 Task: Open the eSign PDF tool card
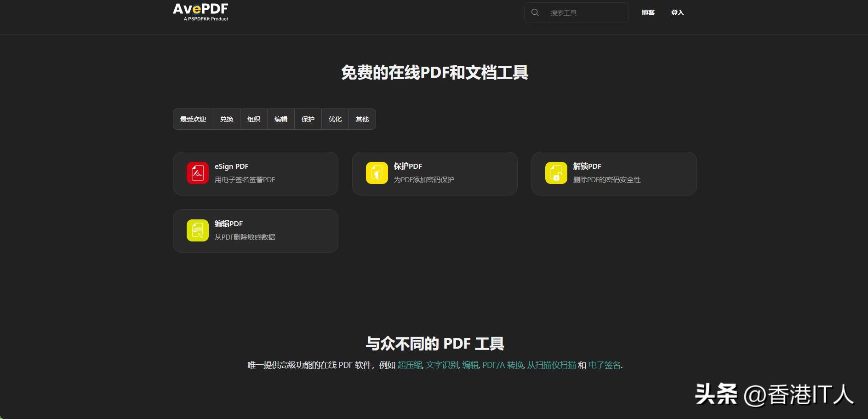click(x=256, y=173)
